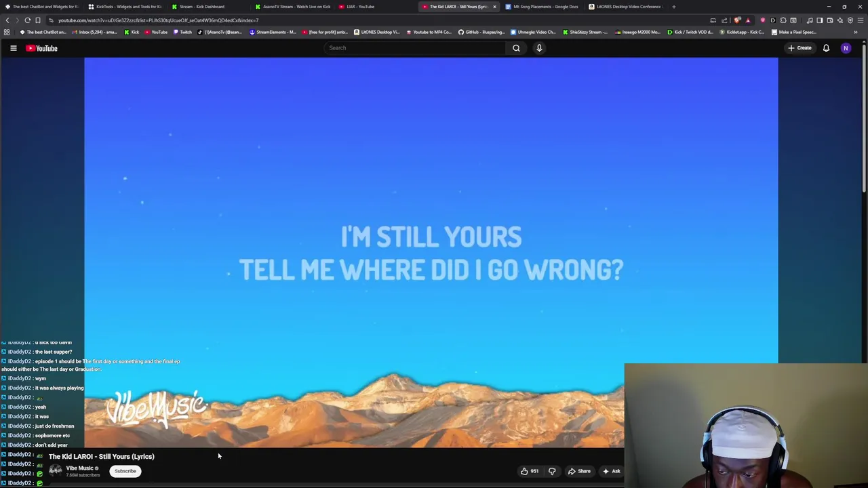Open the Create dropdown button
Screen dimensions: 868x488
(x=800, y=48)
